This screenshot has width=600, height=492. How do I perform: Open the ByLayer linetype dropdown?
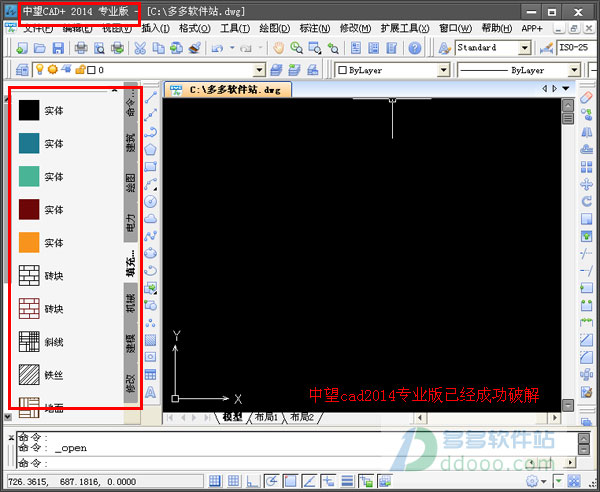[x=574, y=70]
